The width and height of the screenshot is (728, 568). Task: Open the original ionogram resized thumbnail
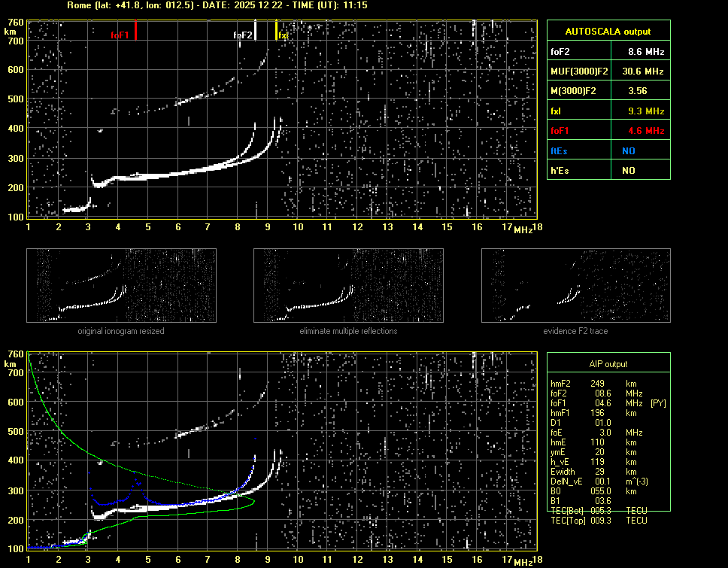coord(121,285)
